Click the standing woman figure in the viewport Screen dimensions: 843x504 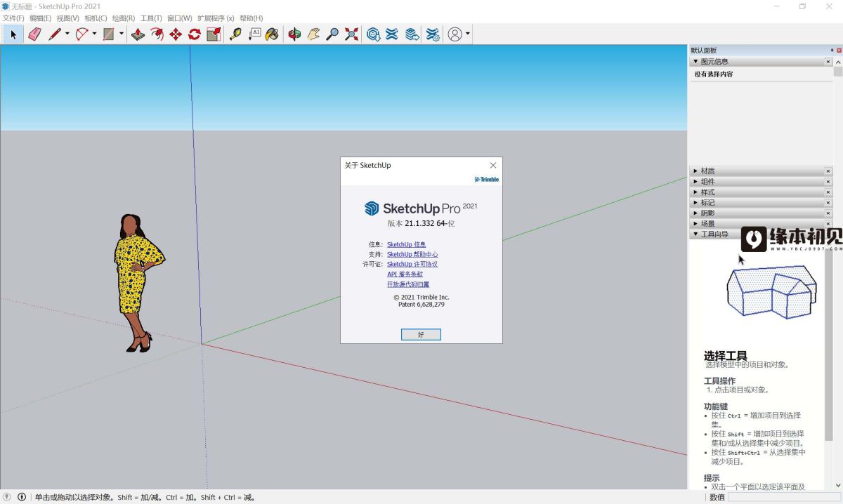(x=138, y=283)
